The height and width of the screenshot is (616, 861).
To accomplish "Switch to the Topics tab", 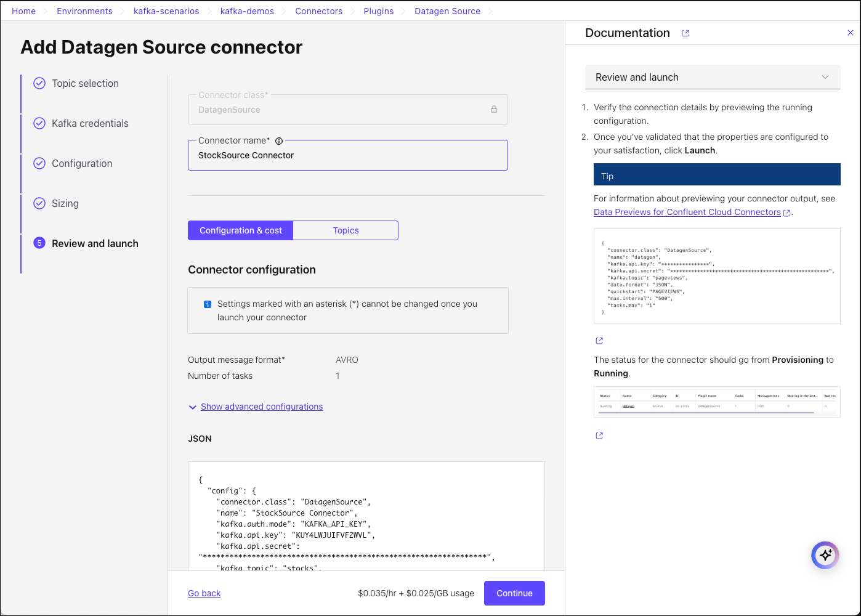I will click(346, 230).
